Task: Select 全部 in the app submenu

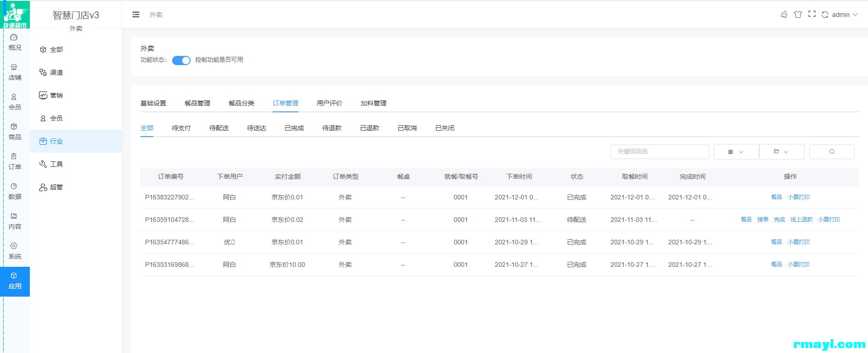Action: pyautogui.click(x=76, y=50)
